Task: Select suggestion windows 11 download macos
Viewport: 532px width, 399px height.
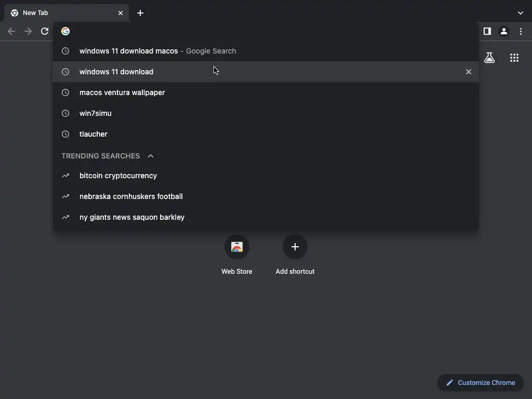Action: point(266,51)
